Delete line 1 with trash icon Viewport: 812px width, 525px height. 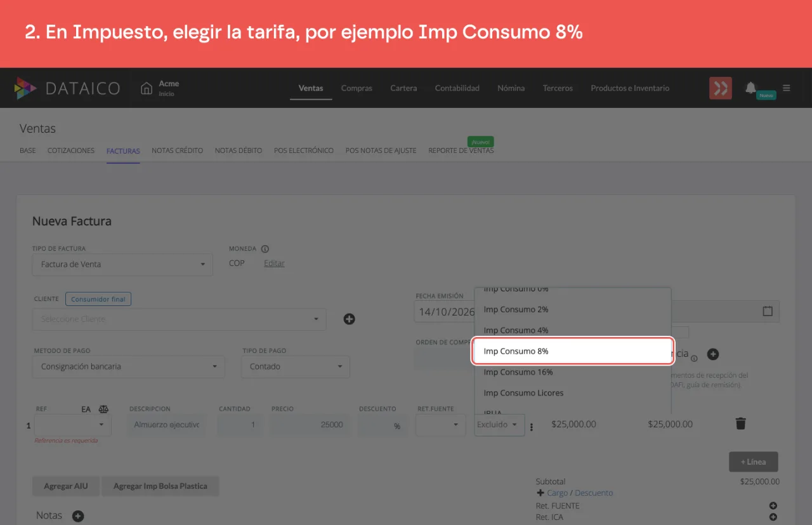[x=740, y=423]
